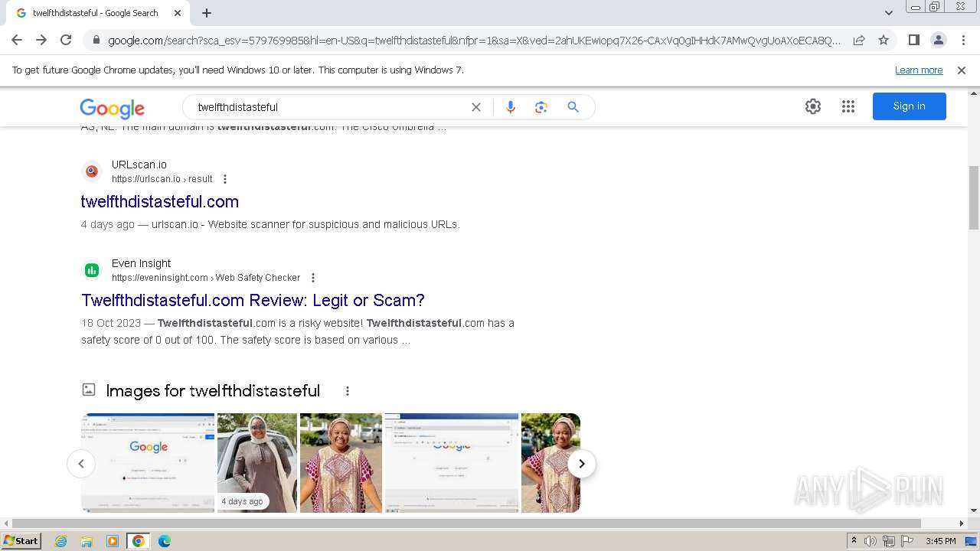Image resolution: width=980 pixels, height=551 pixels.
Task: Open volume control in system tray
Action: [871, 541]
